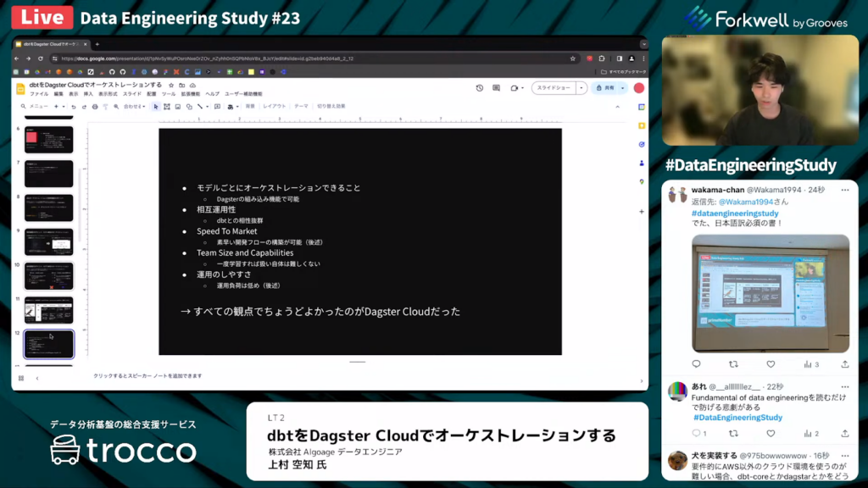Image resolution: width=868 pixels, height=488 pixels.
Task: Open the slideshow options dropdown arrow
Action: pos(581,88)
